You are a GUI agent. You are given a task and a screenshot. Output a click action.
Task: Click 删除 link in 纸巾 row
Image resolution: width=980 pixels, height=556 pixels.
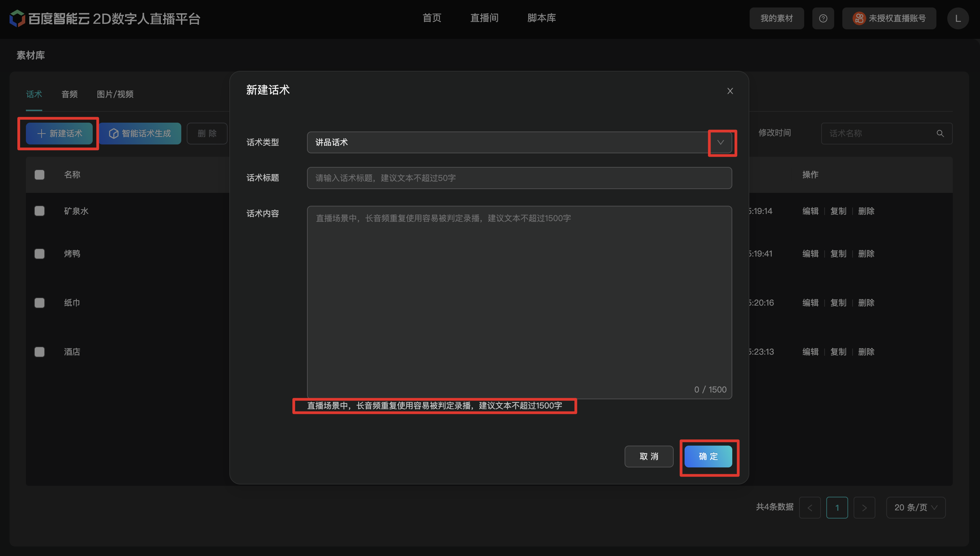coord(866,303)
